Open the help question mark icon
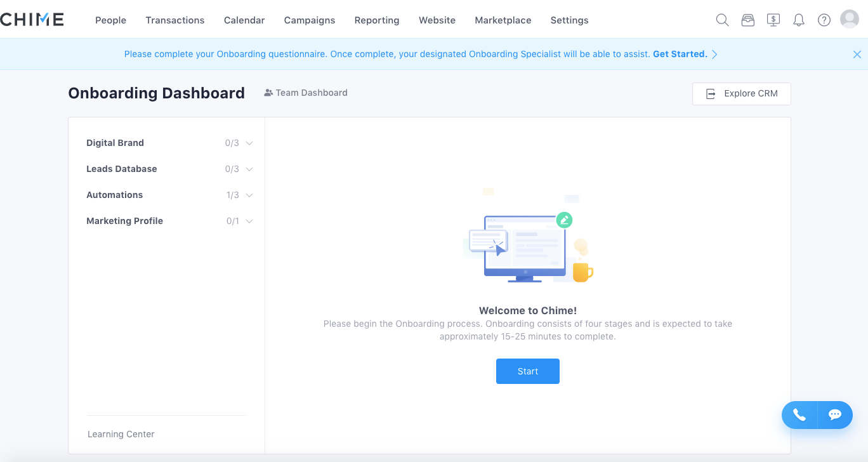The width and height of the screenshot is (868, 462). 824,20
